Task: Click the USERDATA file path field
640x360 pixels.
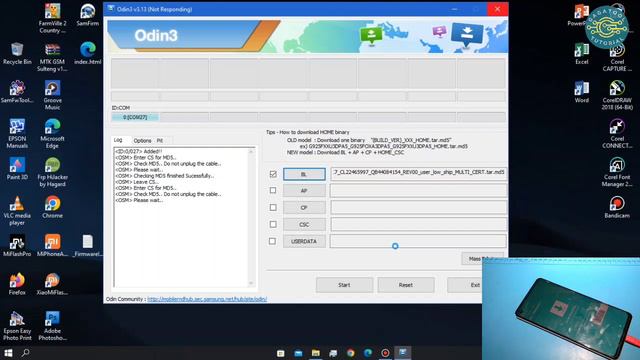Action: (x=418, y=241)
